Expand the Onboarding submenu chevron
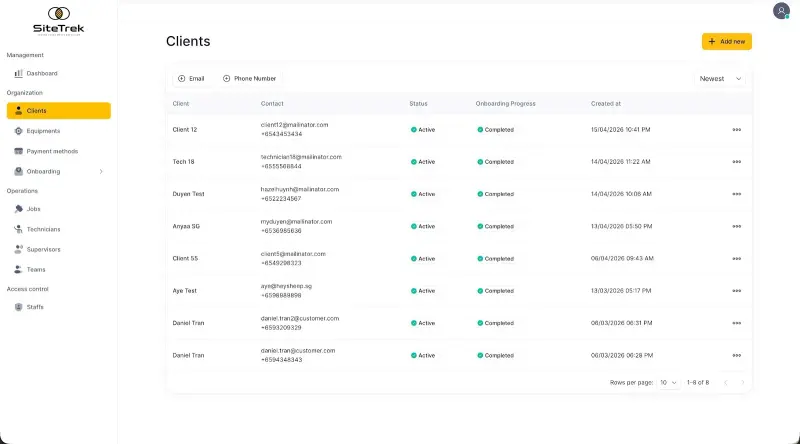Viewport: 800px width, 444px height. tap(101, 171)
